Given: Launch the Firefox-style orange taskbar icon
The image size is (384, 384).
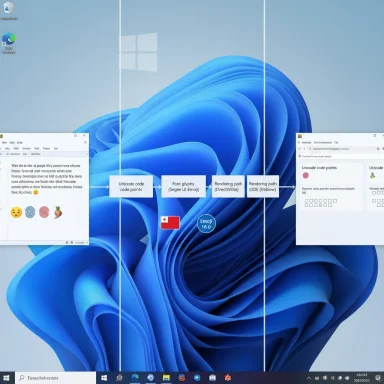Looking at the screenshot, I should point(182,378).
